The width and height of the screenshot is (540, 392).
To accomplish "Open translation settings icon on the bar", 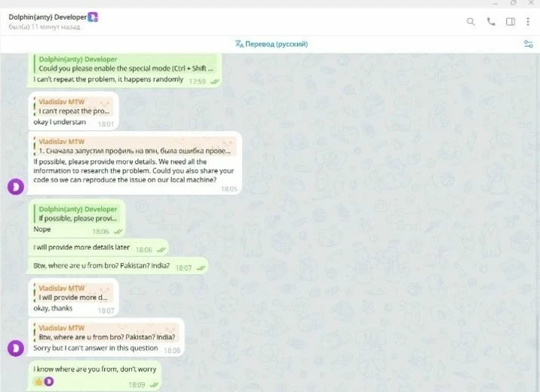I will pyautogui.click(x=528, y=44).
